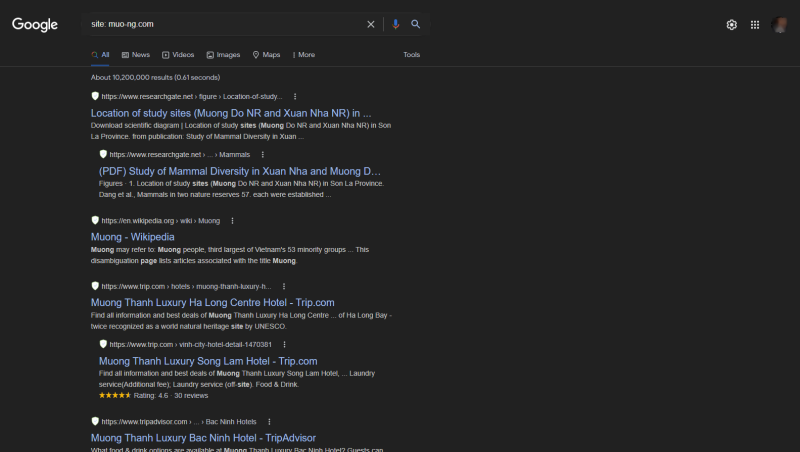This screenshot has height=452, width=800.
Task: Open the account profile avatar
Action: 780,24
